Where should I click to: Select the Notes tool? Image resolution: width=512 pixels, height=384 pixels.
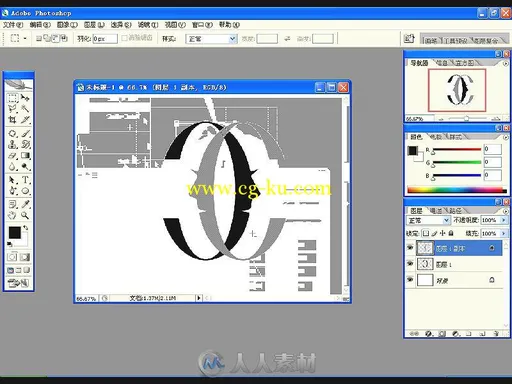tap(13, 204)
